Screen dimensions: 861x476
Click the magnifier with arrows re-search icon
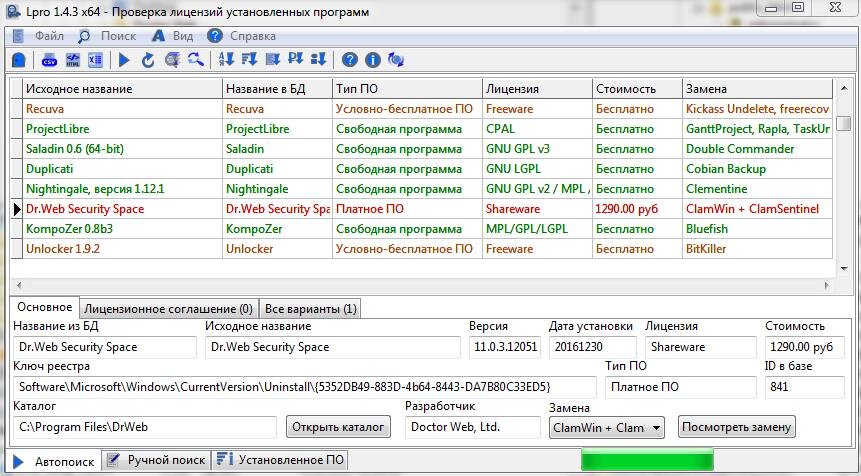coord(195,59)
